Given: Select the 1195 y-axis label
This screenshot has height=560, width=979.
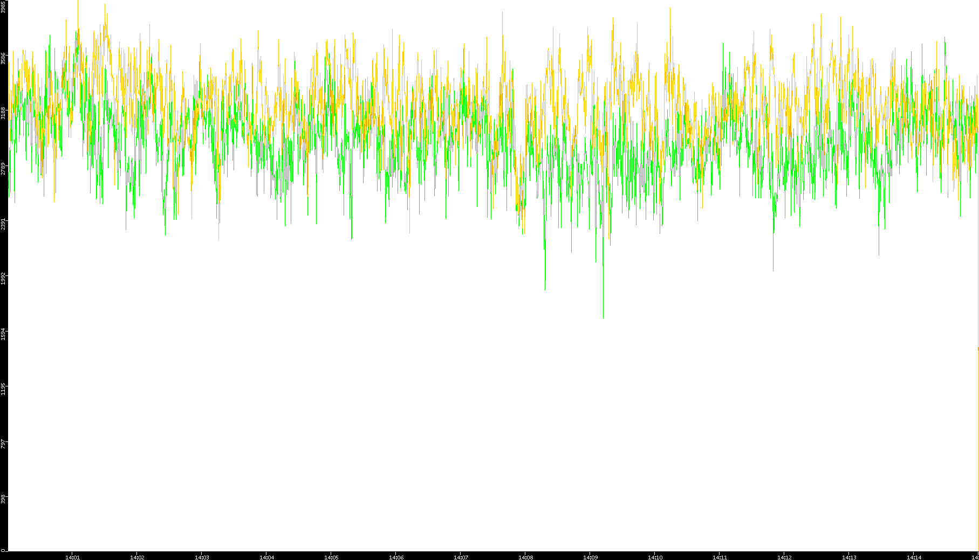Looking at the screenshot, I should tap(4, 389).
